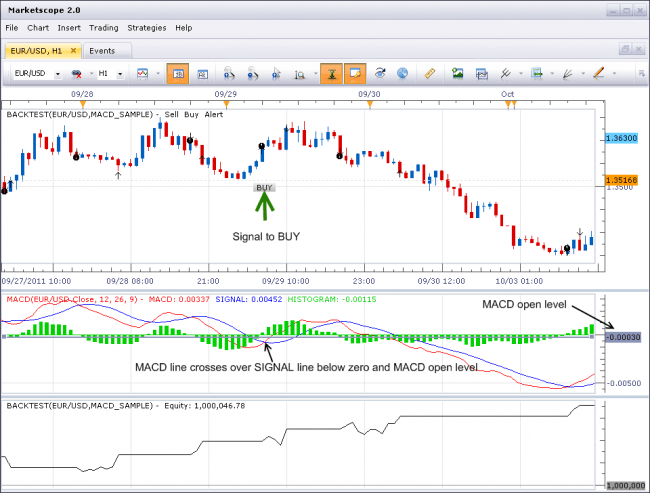Click the 09/30 event marker triangle

point(370,104)
